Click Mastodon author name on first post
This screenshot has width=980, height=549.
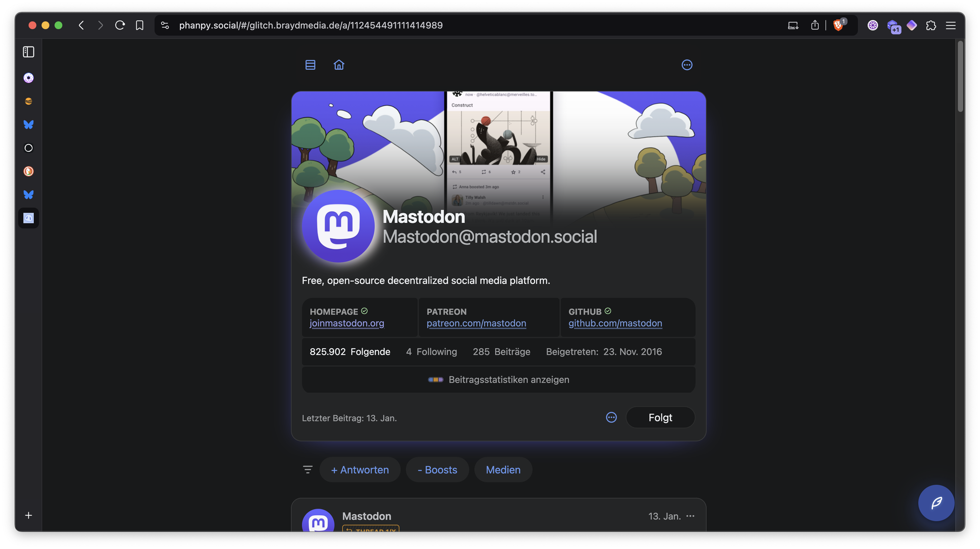click(x=367, y=516)
